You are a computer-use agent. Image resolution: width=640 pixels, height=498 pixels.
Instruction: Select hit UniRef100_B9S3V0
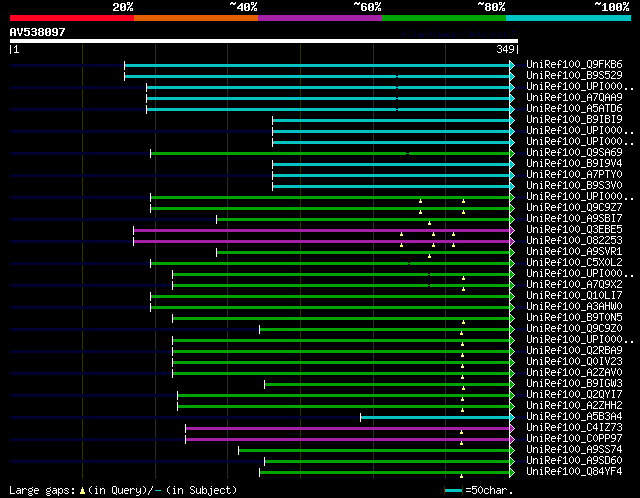pos(574,185)
